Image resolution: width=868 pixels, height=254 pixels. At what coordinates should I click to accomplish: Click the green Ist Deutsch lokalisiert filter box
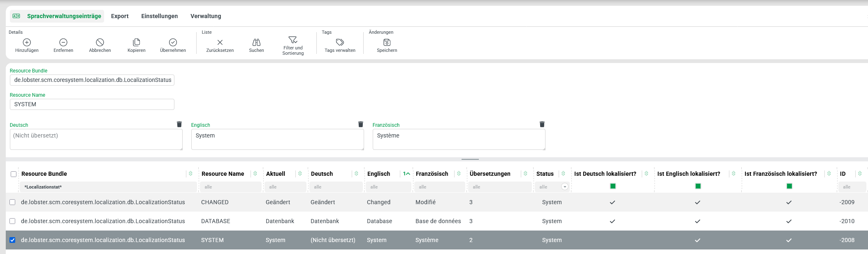613,186
